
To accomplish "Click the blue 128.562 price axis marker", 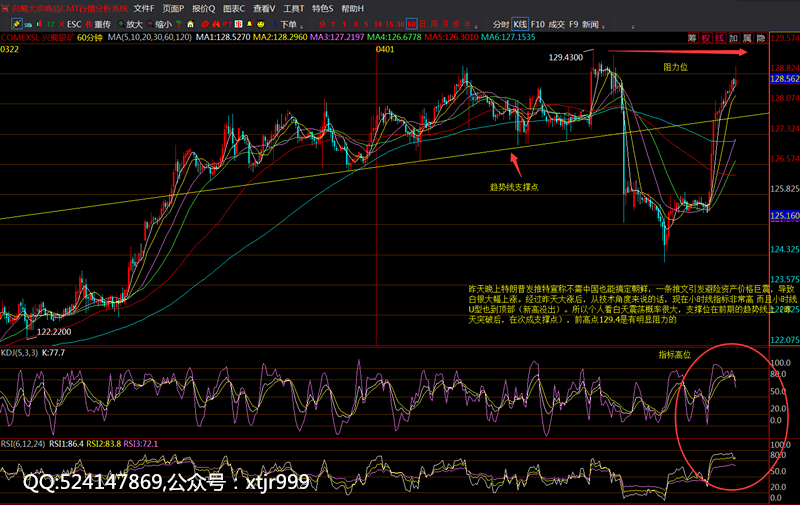I will tap(785, 79).
